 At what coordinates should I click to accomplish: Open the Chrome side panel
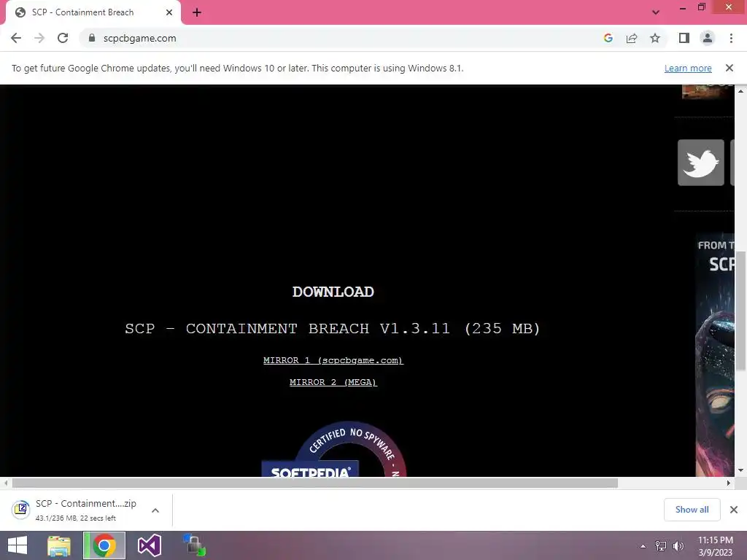[684, 38]
